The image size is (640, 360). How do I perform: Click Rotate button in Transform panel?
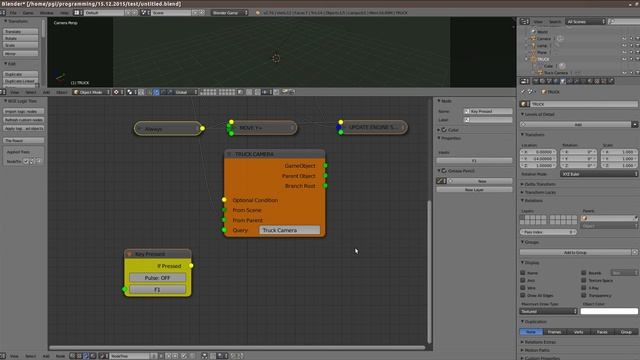click(21, 38)
